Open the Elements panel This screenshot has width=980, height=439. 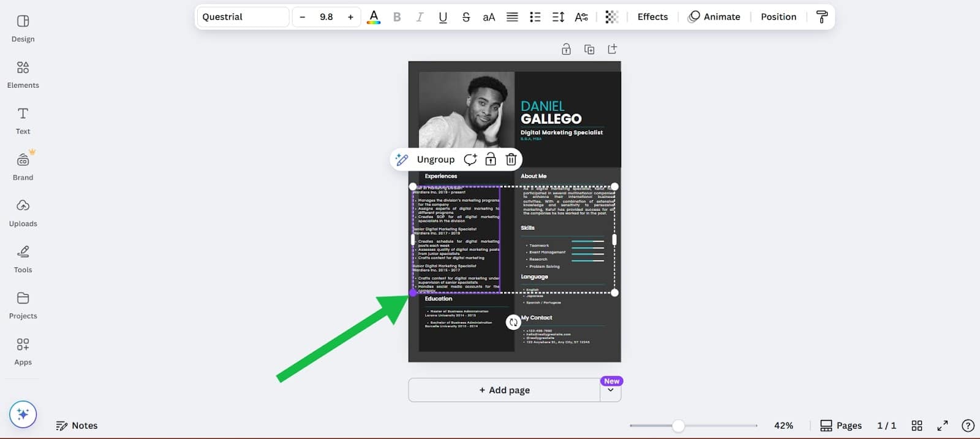[x=23, y=75]
